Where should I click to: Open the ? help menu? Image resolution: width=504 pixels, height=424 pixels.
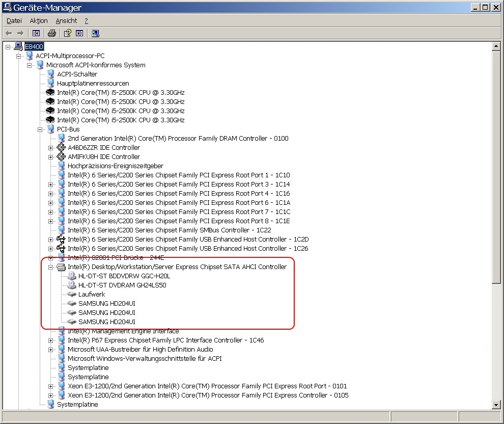point(86,20)
